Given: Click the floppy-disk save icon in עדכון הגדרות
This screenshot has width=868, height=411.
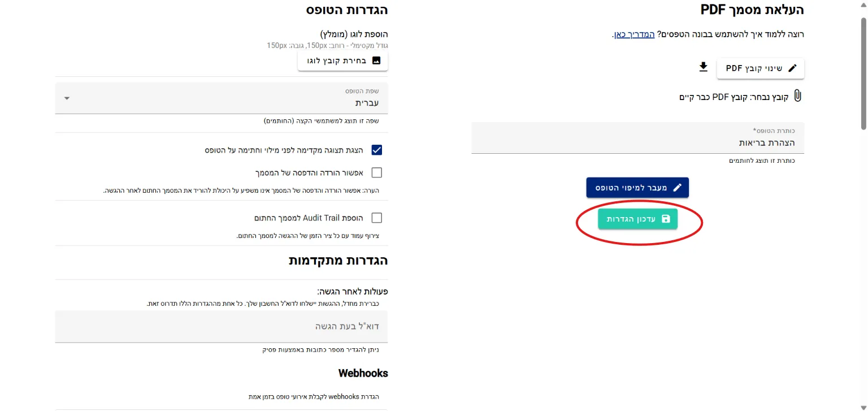Looking at the screenshot, I should pyautogui.click(x=666, y=219).
